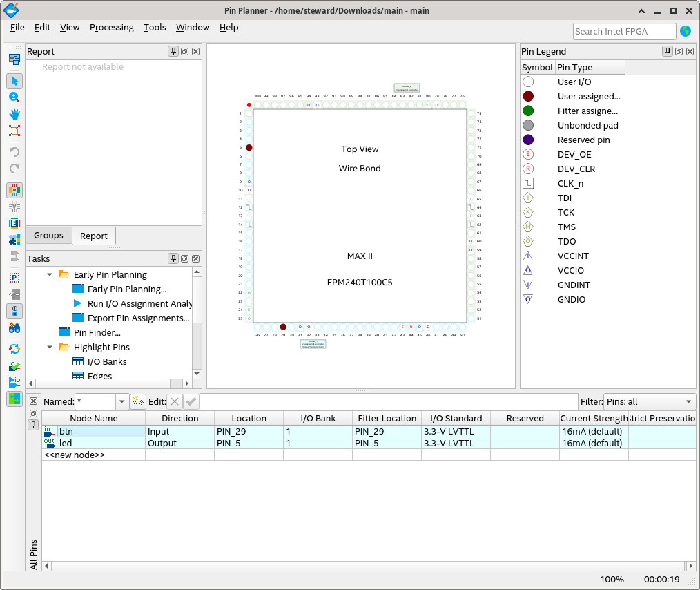Click the Intel globe icon by search
700x590 pixels.
(686, 31)
